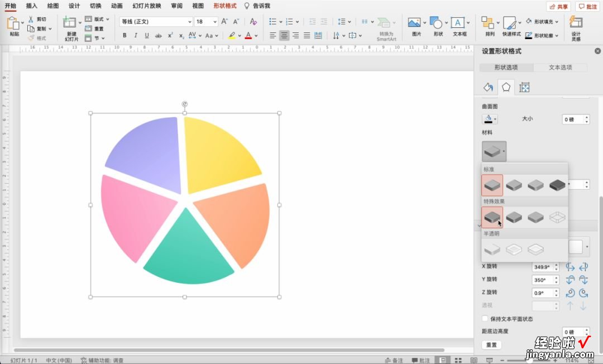Click the rotate X left icon
Viewport: 603px width, 364px height.
click(570, 267)
